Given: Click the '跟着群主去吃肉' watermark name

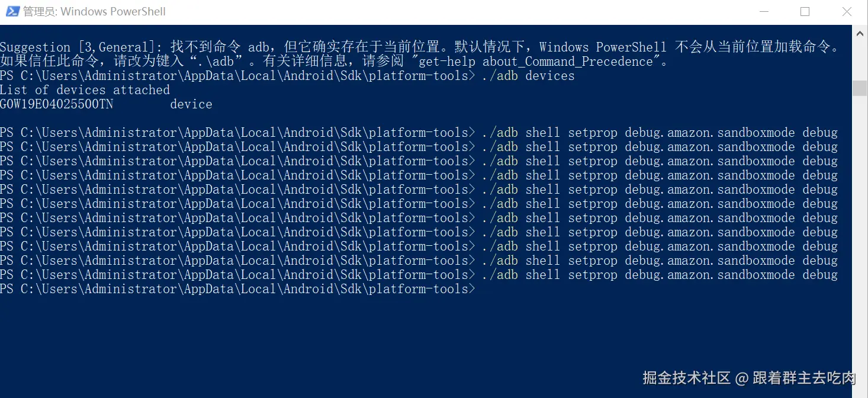Looking at the screenshot, I should click(x=804, y=378).
